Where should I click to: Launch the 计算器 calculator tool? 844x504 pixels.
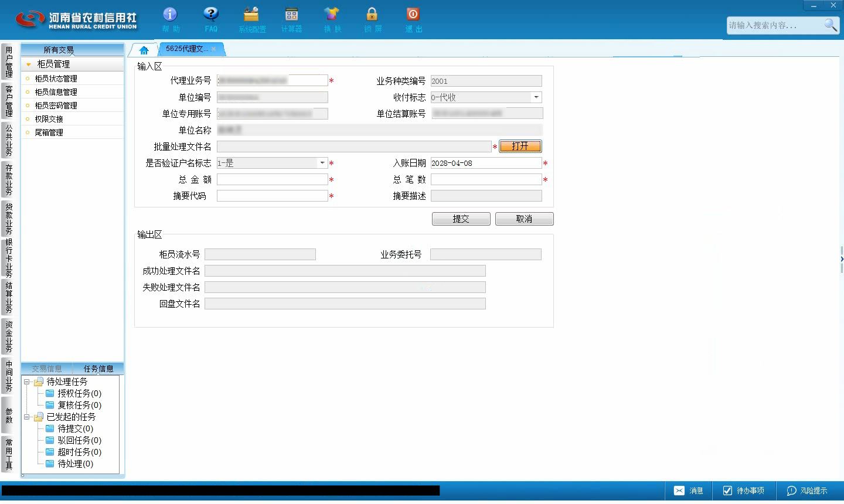(291, 19)
